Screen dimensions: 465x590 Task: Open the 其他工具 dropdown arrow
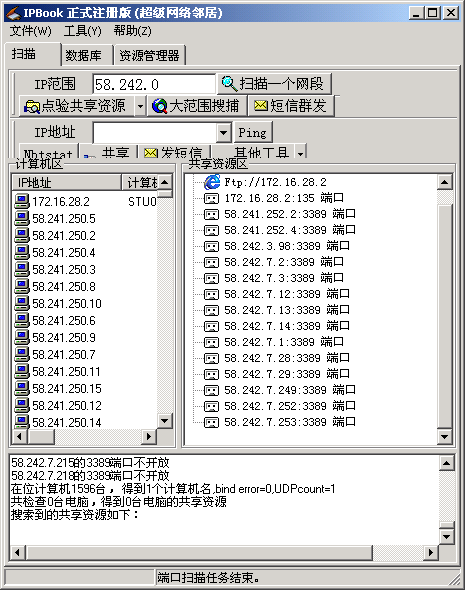tap(300, 152)
